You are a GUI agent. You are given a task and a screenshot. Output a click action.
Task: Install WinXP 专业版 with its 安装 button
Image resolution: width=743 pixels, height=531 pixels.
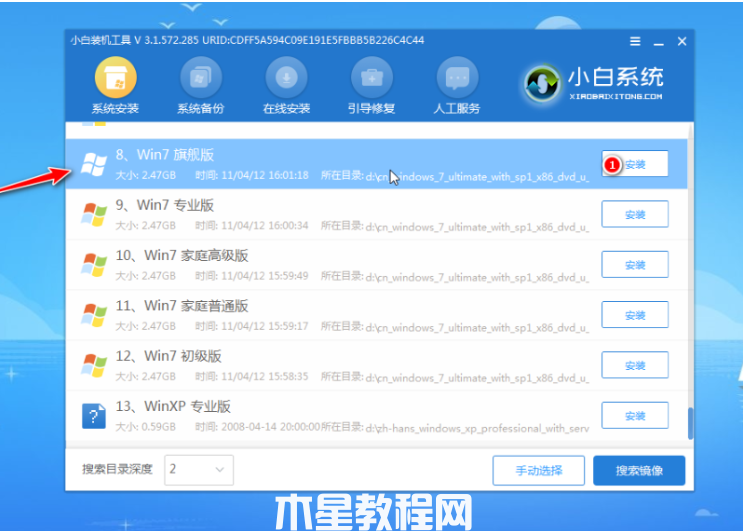point(635,415)
